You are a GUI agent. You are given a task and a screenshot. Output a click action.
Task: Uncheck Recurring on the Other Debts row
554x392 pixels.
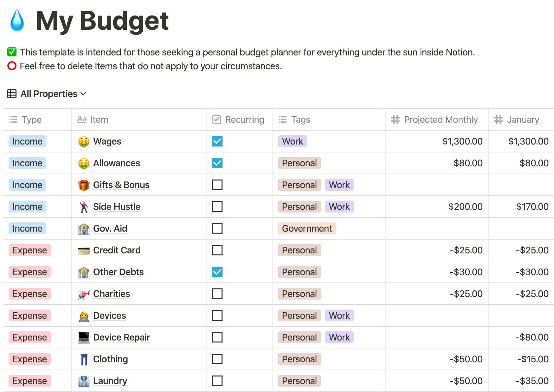coord(217,272)
